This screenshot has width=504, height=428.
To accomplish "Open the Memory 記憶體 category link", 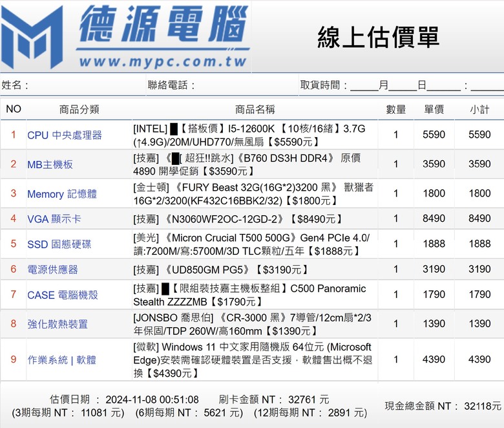I will coord(62,194).
